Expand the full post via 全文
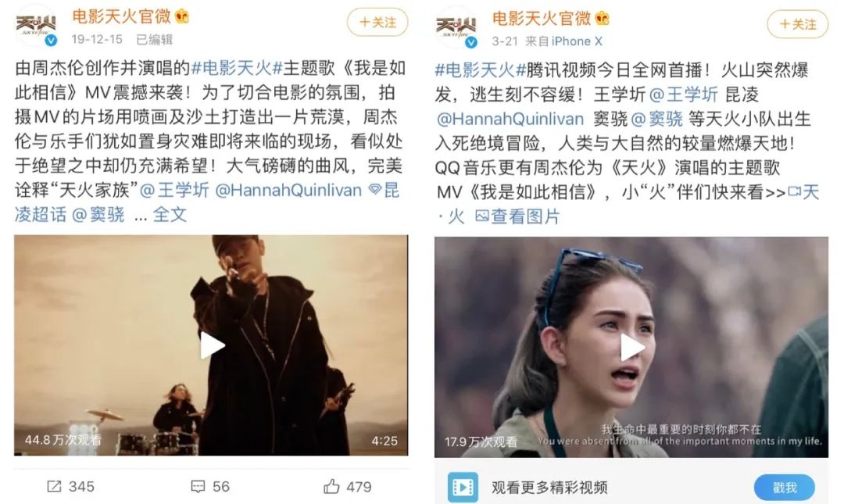 pos(170,214)
